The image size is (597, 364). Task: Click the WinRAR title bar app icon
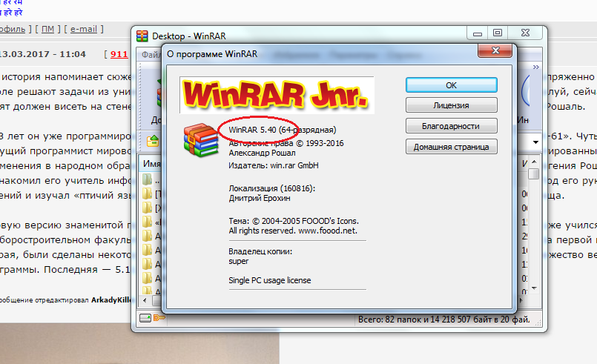click(142, 36)
